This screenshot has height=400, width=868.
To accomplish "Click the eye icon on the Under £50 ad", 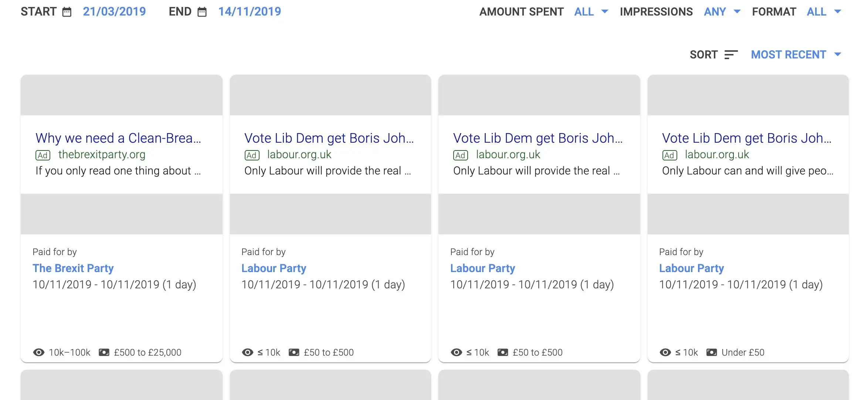I will click(665, 352).
